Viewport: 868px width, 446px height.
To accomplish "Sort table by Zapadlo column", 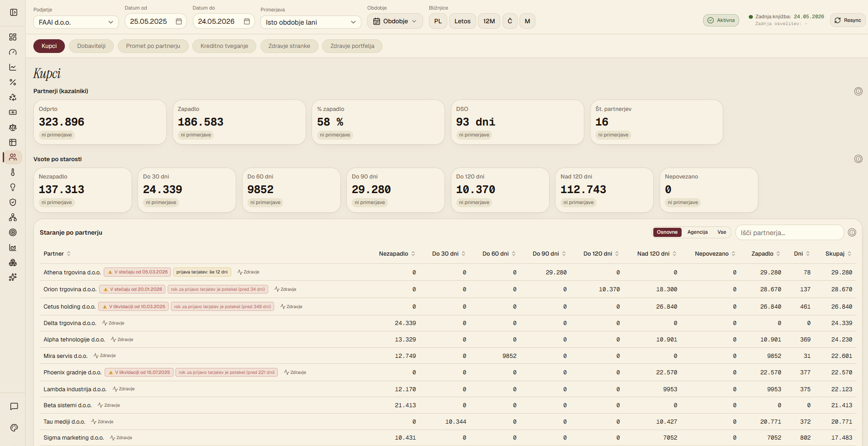I will tap(766, 253).
